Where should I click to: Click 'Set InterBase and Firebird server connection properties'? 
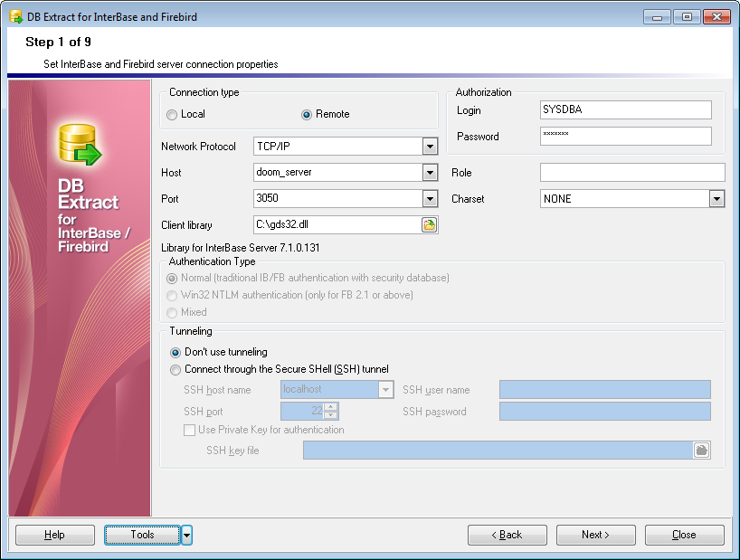coord(160,64)
